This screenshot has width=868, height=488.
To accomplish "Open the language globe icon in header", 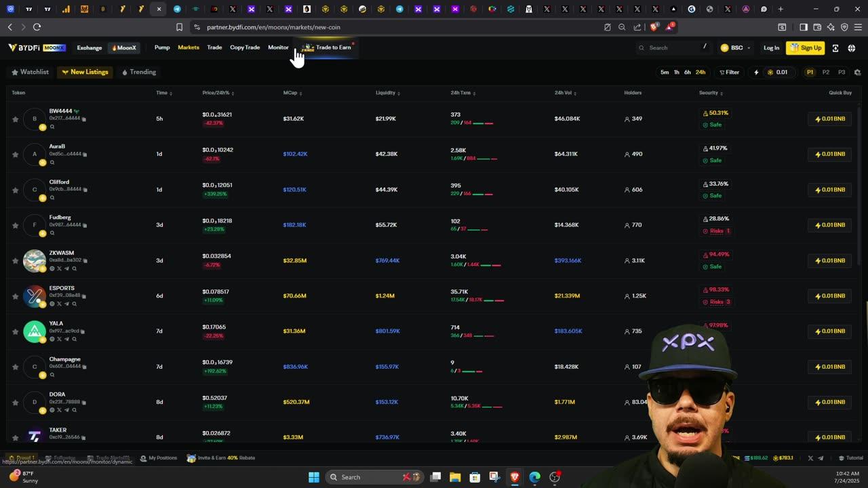I will pos(852,48).
